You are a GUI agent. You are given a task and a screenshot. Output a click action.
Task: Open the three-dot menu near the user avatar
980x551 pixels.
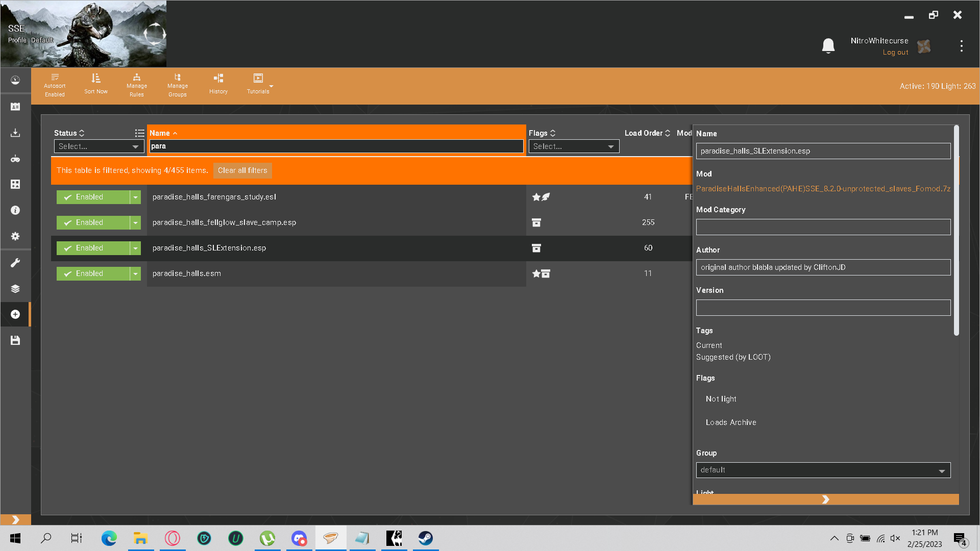point(961,46)
